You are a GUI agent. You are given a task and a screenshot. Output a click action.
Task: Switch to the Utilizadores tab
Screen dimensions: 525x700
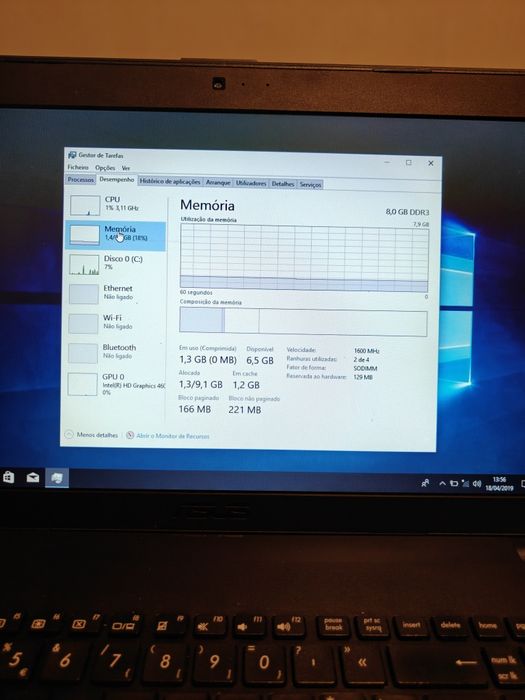click(x=251, y=183)
